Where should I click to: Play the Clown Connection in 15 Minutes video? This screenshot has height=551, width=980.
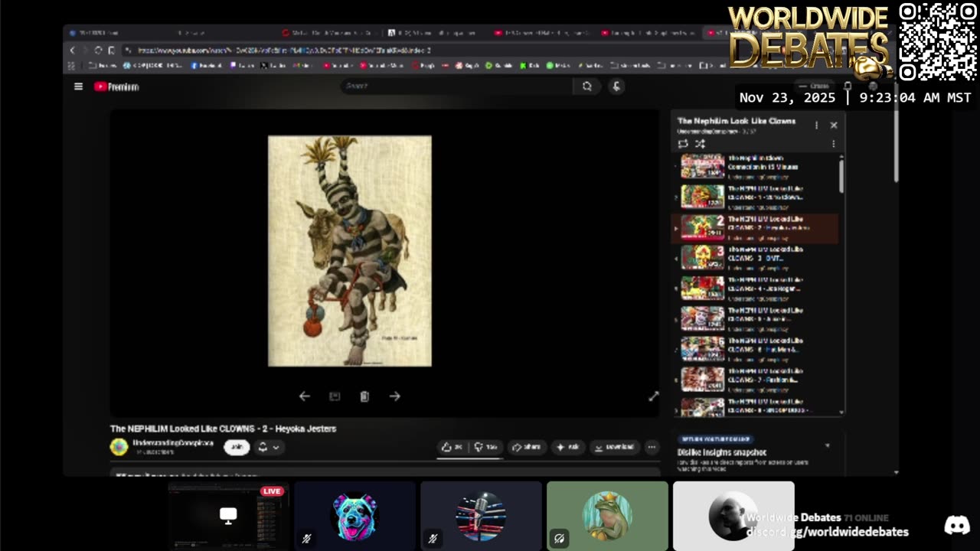click(x=703, y=166)
